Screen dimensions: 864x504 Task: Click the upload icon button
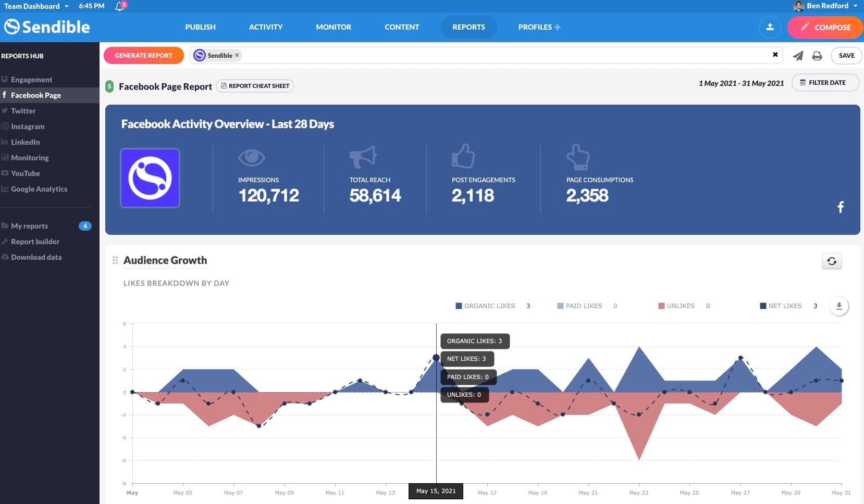[770, 27]
